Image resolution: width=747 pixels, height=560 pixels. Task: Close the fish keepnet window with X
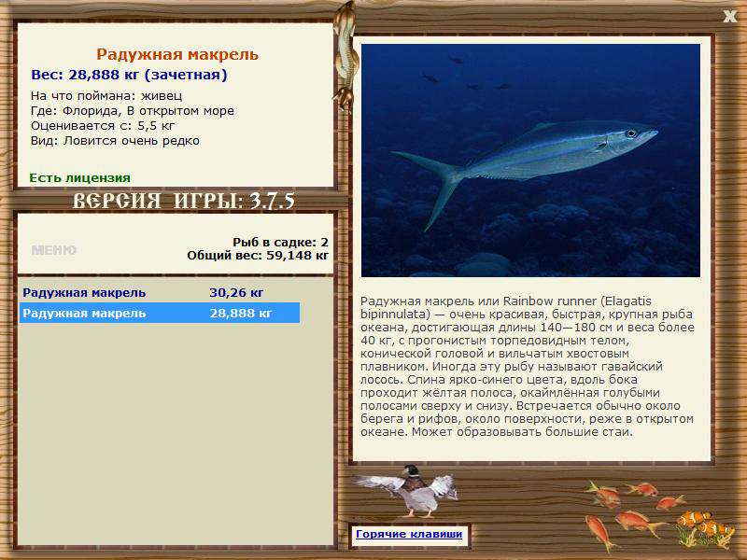point(729,17)
